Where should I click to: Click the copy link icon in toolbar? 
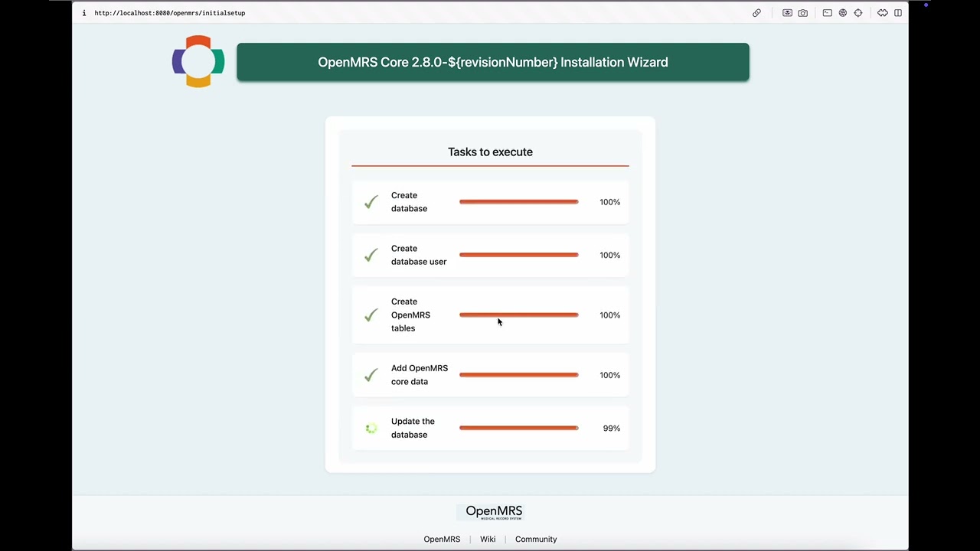(x=756, y=13)
